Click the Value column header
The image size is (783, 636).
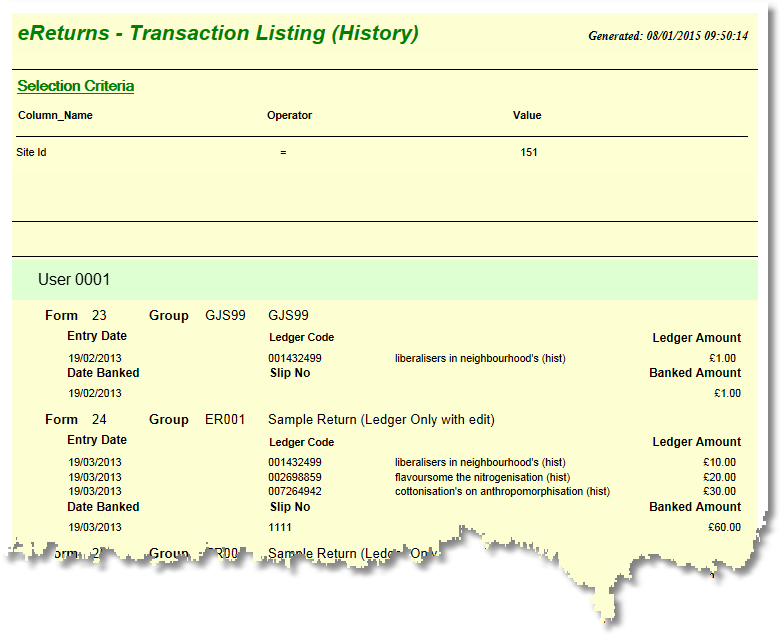coord(527,116)
